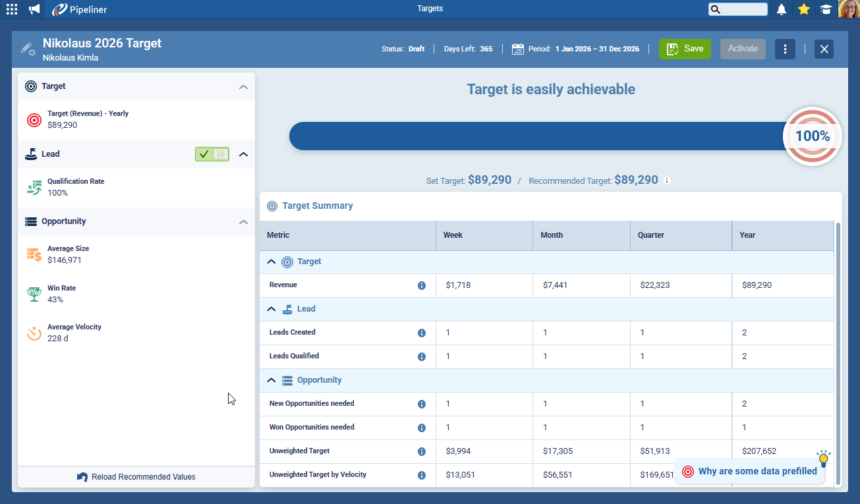Click the Save button
Screen dimensions: 860x504
(685, 49)
